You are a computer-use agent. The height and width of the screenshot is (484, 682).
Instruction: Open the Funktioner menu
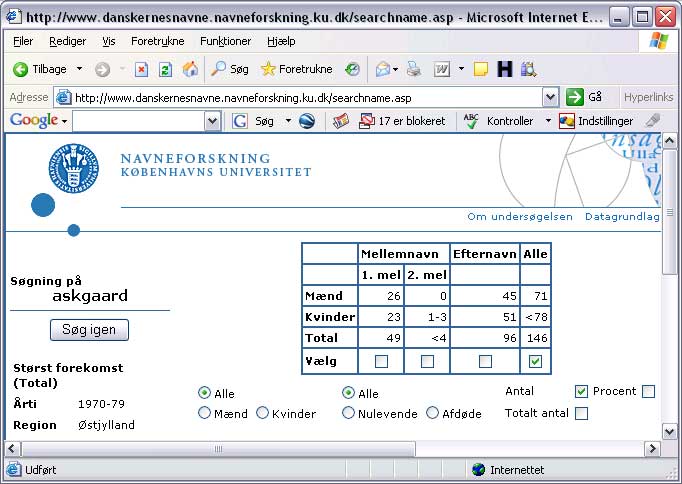pyautogui.click(x=225, y=41)
